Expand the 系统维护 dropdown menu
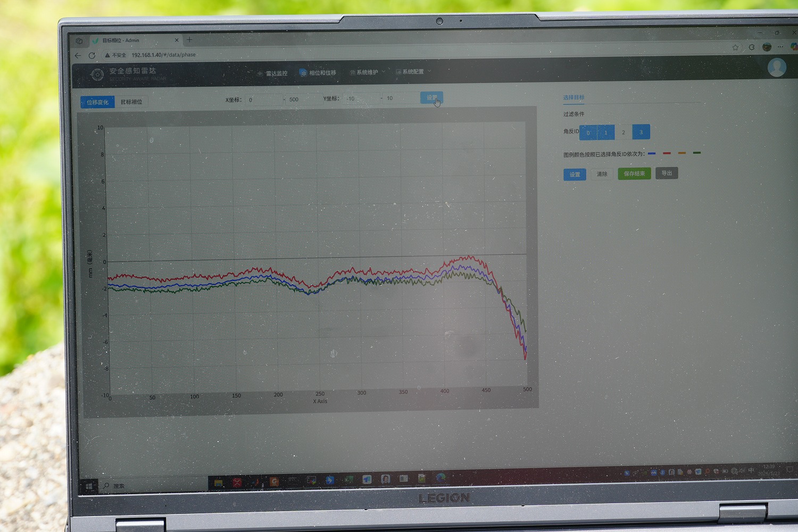 367,72
